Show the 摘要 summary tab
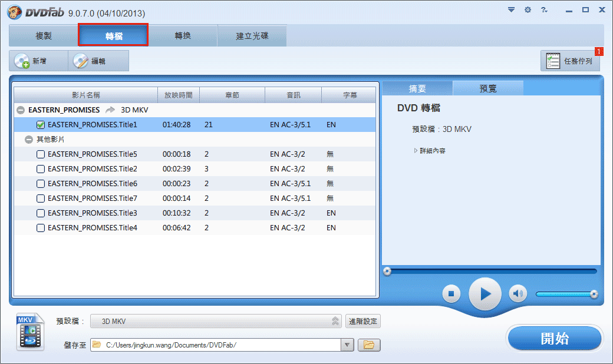This screenshot has width=613, height=364. (417, 88)
